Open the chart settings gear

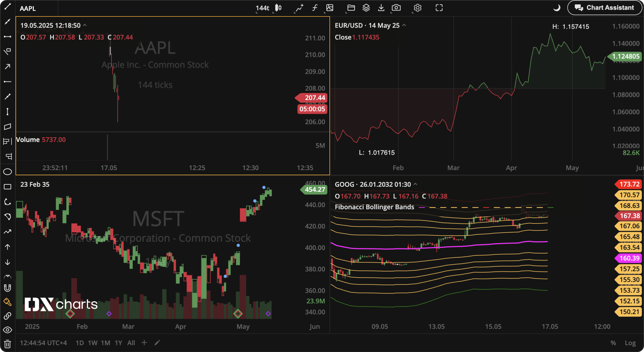coord(417,8)
